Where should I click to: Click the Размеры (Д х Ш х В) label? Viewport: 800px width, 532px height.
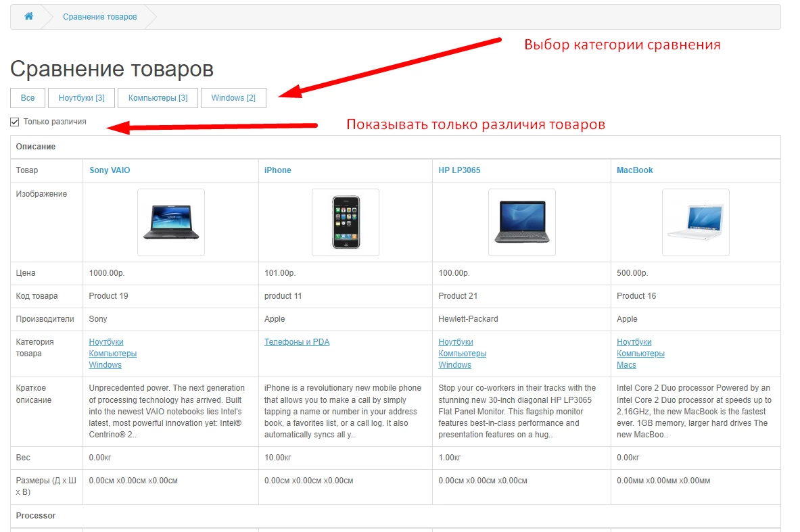click(x=46, y=487)
